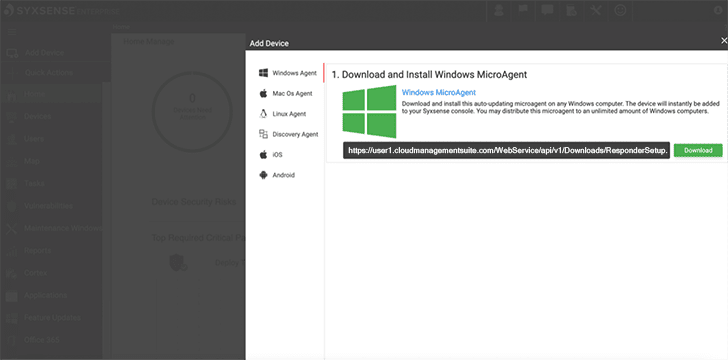Open the chat bubble icon in header
Viewport: 728px width, 362px height.
547,10
